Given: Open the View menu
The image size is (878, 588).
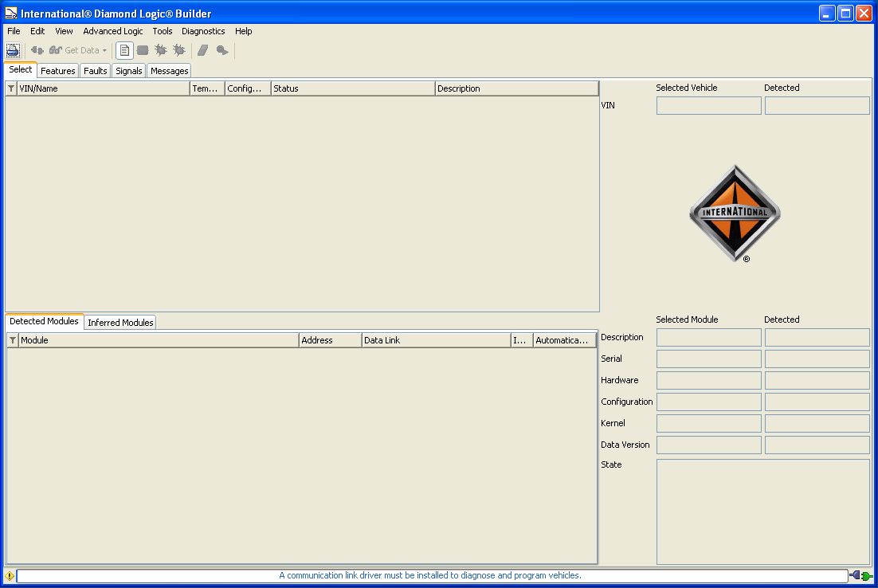Looking at the screenshot, I should (x=64, y=31).
